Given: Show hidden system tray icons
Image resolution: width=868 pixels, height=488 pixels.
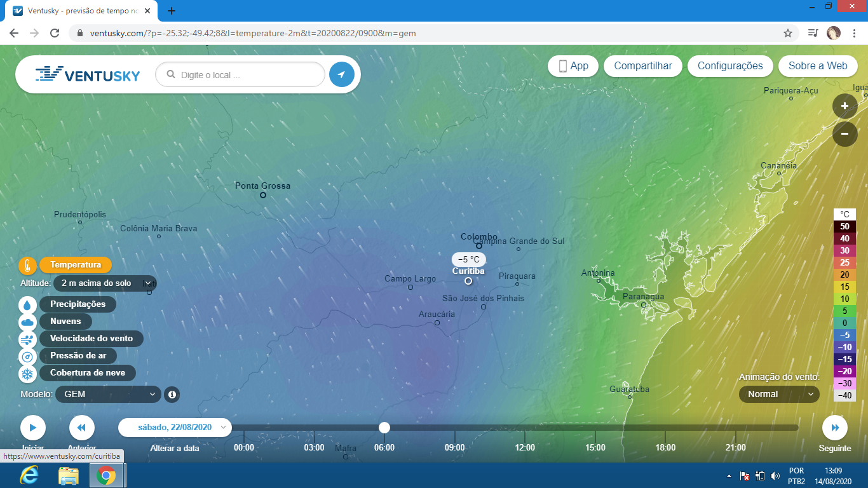Looking at the screenshot, I should [x=729, y=475].
